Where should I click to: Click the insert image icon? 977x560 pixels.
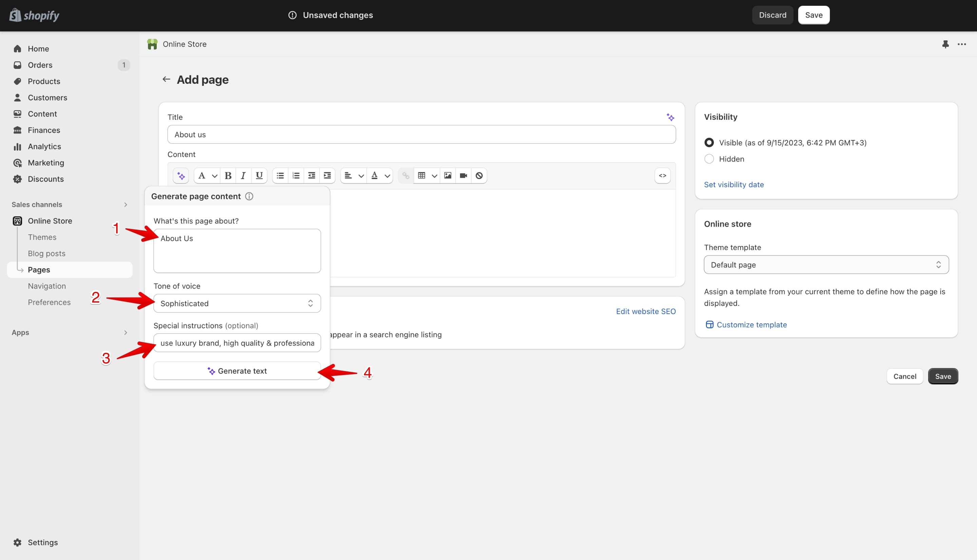[x=448, y=176]
